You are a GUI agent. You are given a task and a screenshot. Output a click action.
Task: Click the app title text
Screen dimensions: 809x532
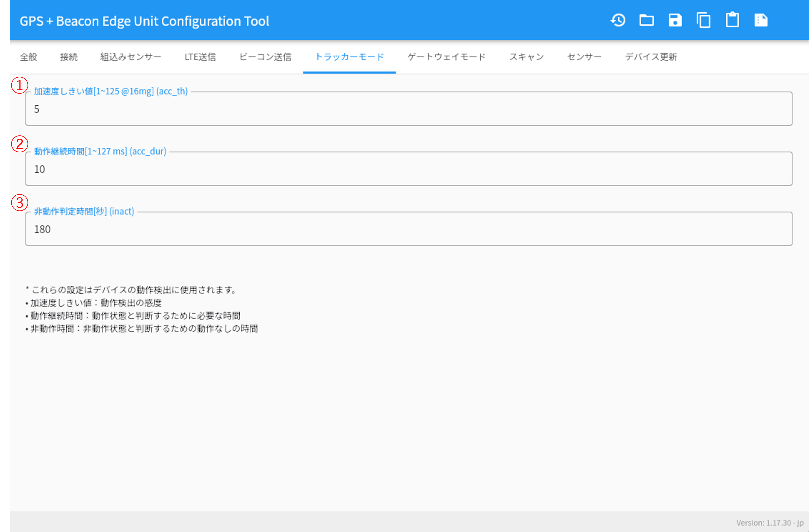[144, 21]
